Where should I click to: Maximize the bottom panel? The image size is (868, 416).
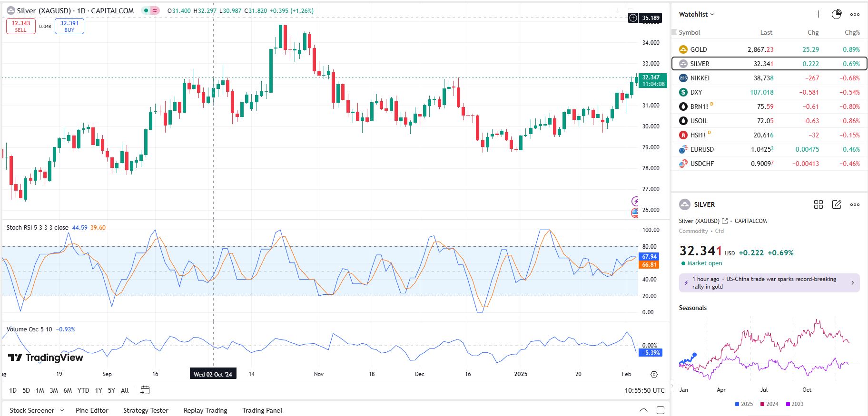[661, 410]
